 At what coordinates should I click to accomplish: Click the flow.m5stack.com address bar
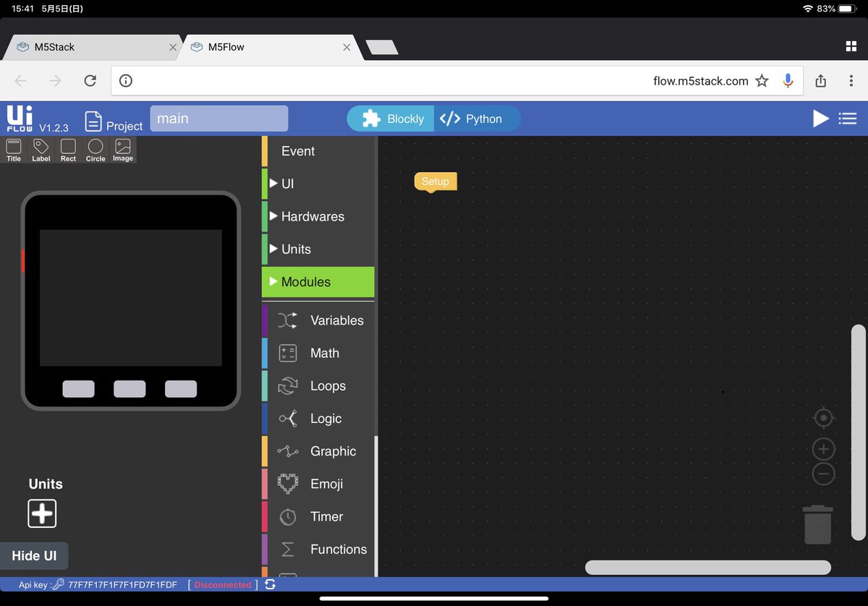pyautogui.click(x=456, y=81)
